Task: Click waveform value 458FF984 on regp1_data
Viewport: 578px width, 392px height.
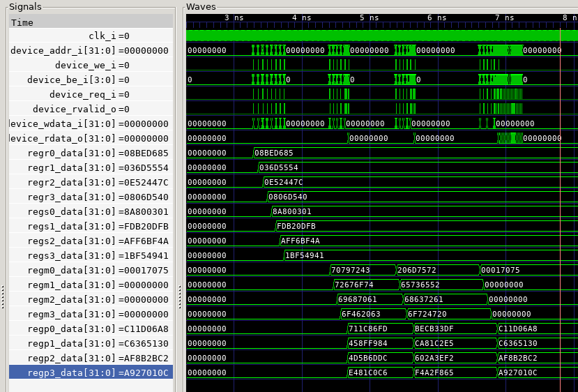Action: (x=368, y=343)
